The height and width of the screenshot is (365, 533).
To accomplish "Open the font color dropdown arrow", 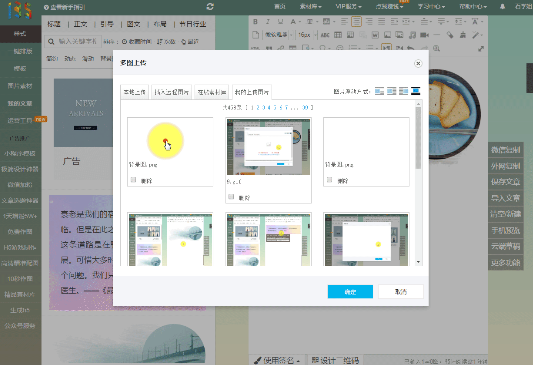I will (x=300, y=22).
